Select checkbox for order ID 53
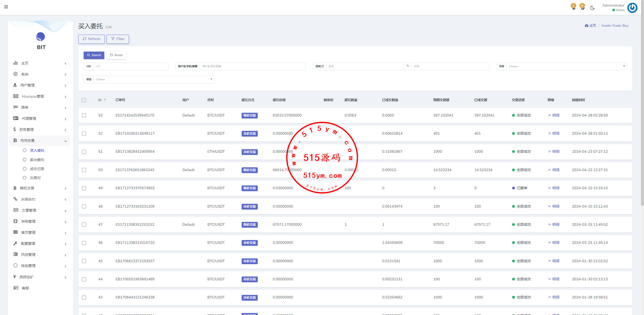The height and width of the screenshot is (315, 644). pos(84,115)
